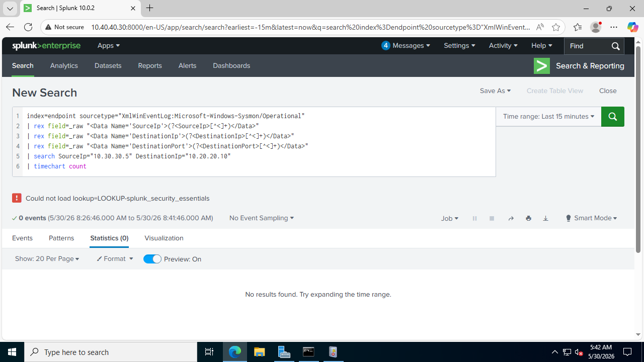Click the red error alert icon
The width and height of the screenshot is (644, 362).
17,198
